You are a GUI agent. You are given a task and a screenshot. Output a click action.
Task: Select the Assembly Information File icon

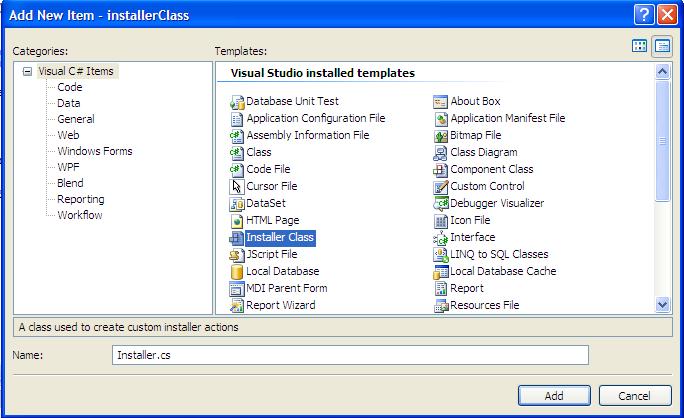pyautogui.click(x=237, y=136)
